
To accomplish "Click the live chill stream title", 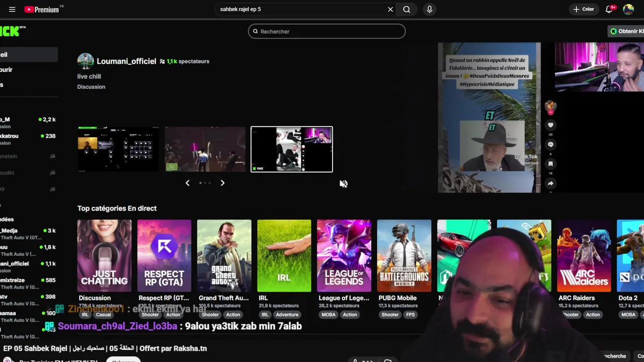I will pos(89,76).
